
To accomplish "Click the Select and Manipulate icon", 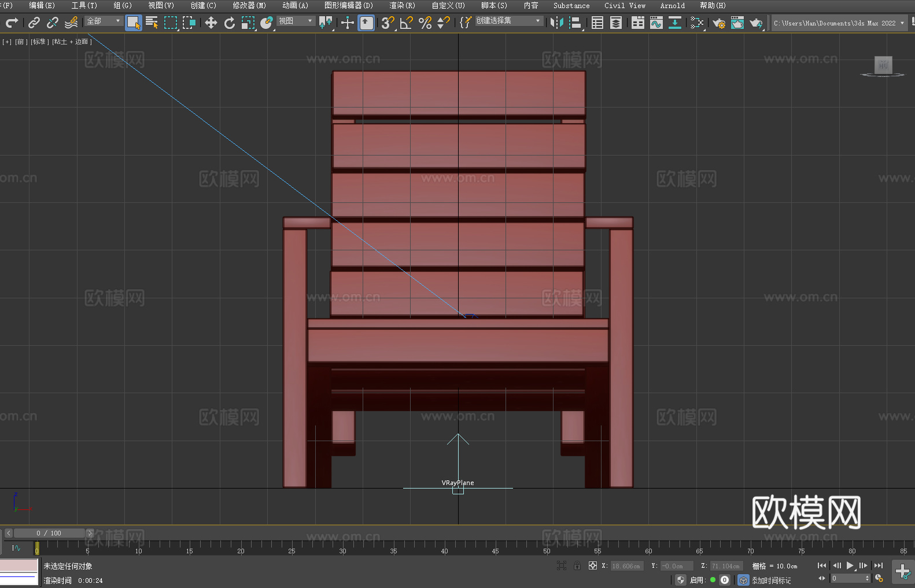I will coord(348,23).
